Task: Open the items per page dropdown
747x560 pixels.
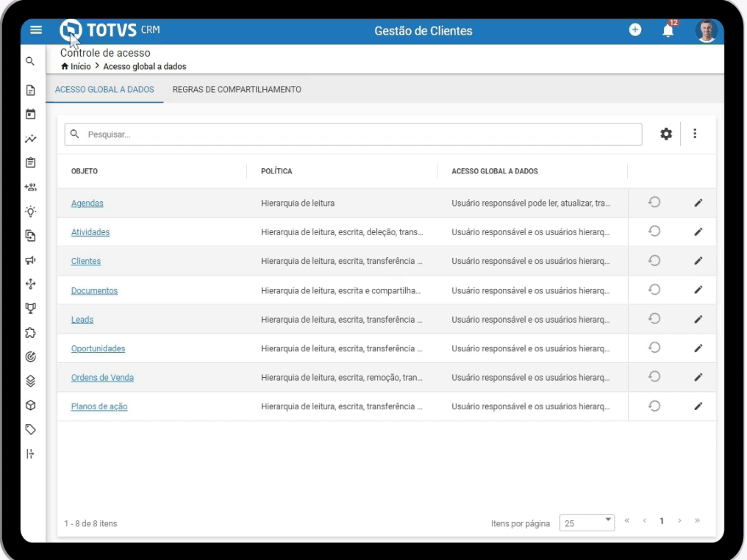Action: click(x=587, y=523)
